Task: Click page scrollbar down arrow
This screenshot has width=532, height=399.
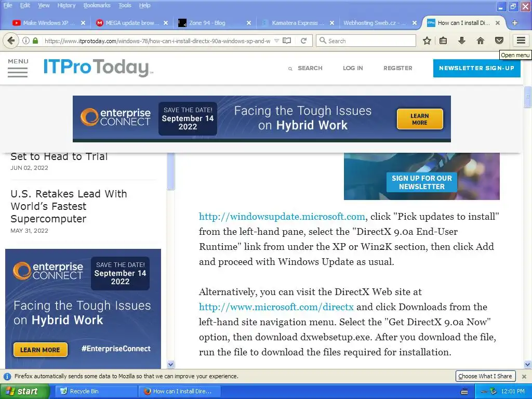Action: coord(528,365)
